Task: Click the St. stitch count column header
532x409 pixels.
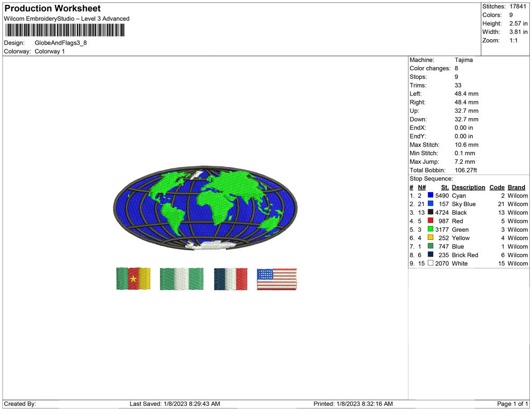Action: tap(444, 187)
